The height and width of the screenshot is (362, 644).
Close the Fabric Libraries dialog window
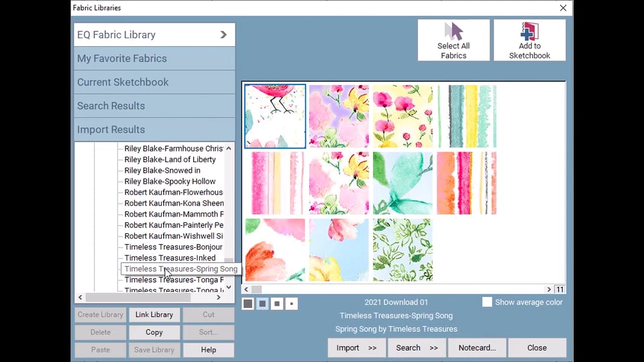[563, 8]
